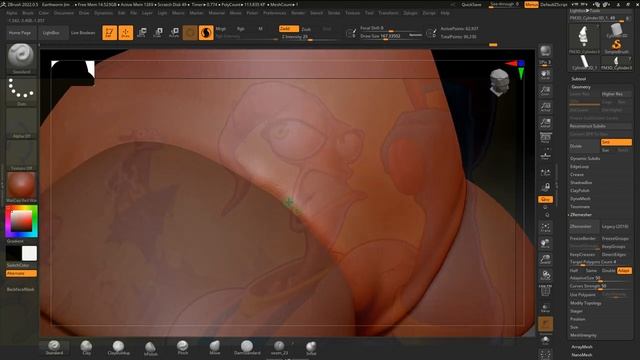Click the BPR render icon
This screenshot has width=640, height=360.
pos(545,52)
